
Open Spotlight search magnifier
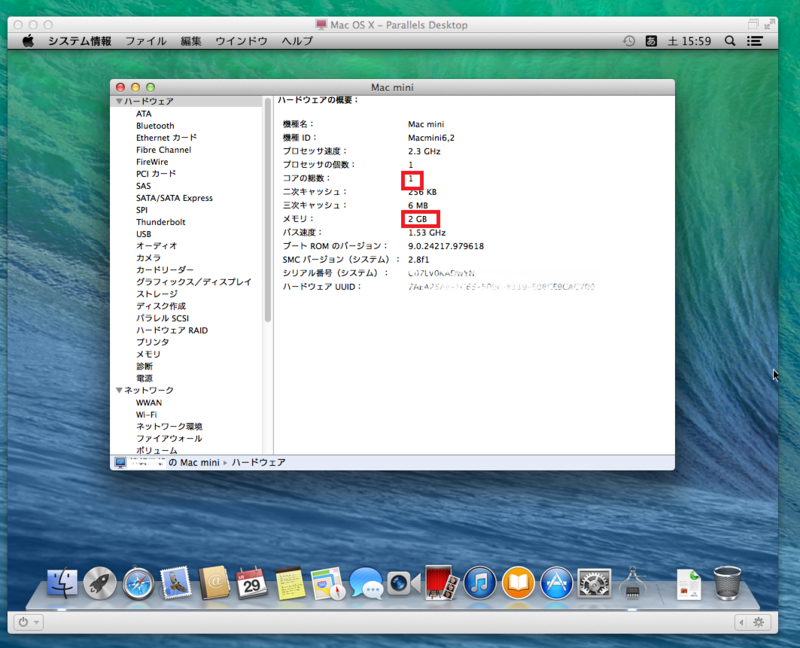730,41
